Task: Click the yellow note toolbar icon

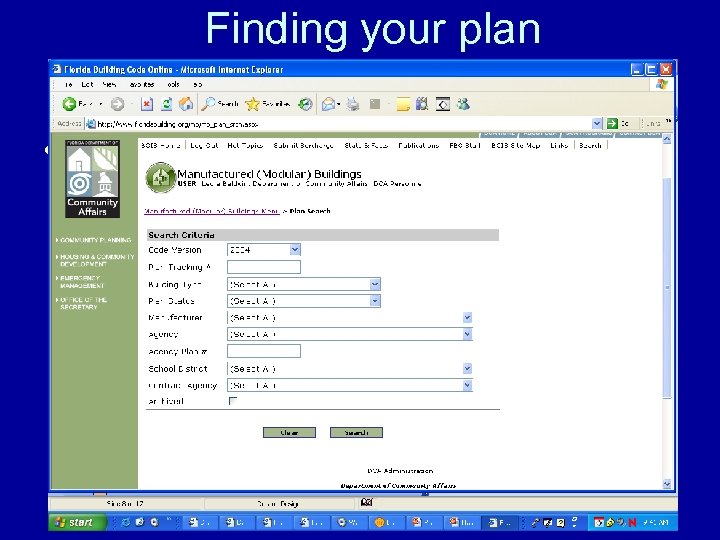Action: pyautogui.click(x=403, y=104)
